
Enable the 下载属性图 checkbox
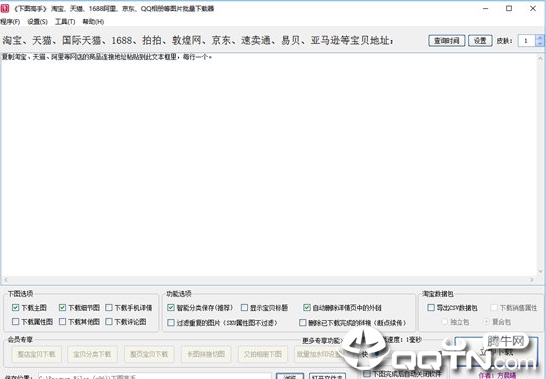click(15, 322)
